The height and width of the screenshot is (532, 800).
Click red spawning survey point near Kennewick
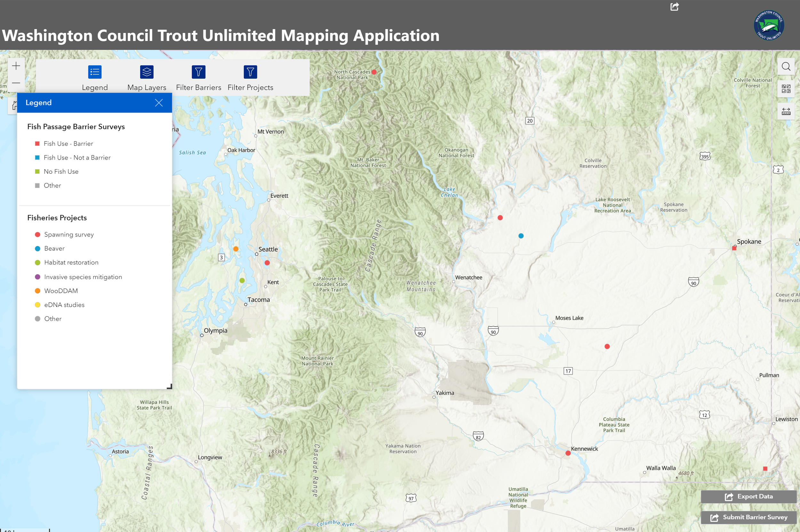[x=568, y=453]
